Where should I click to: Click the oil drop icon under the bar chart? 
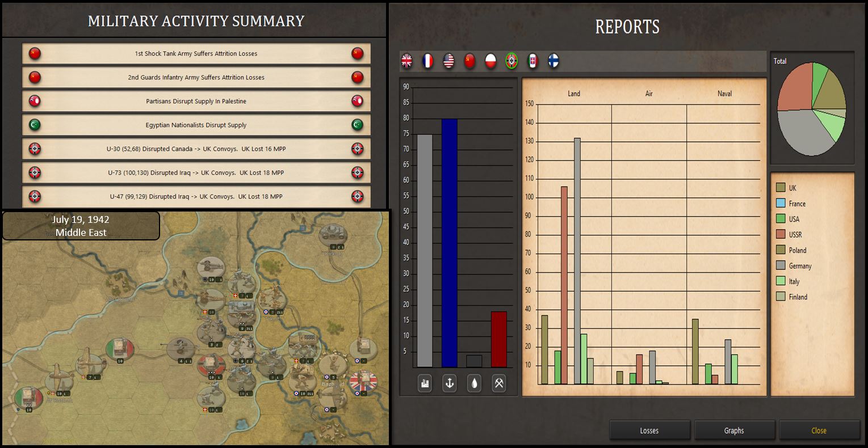474,383
